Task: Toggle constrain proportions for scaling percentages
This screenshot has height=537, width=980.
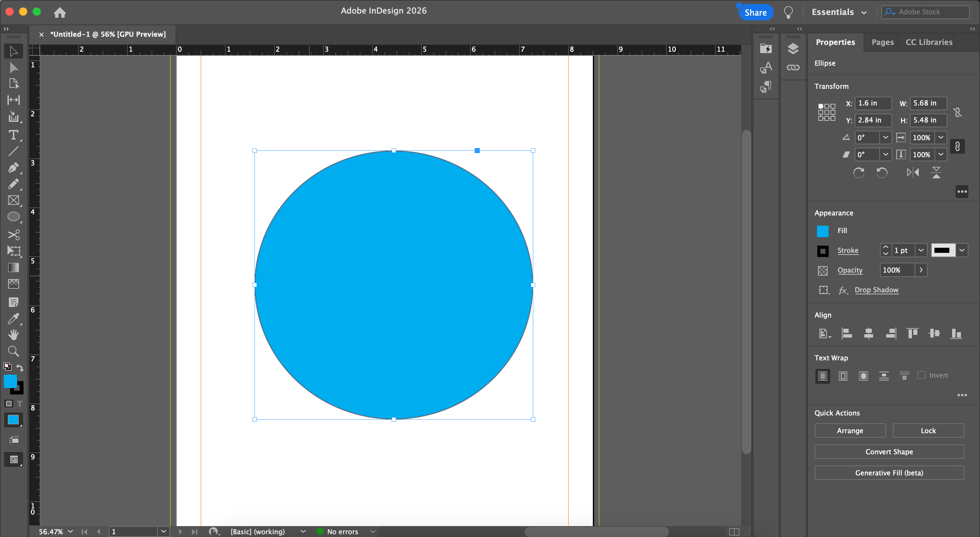Action: [x=957, y=146]
